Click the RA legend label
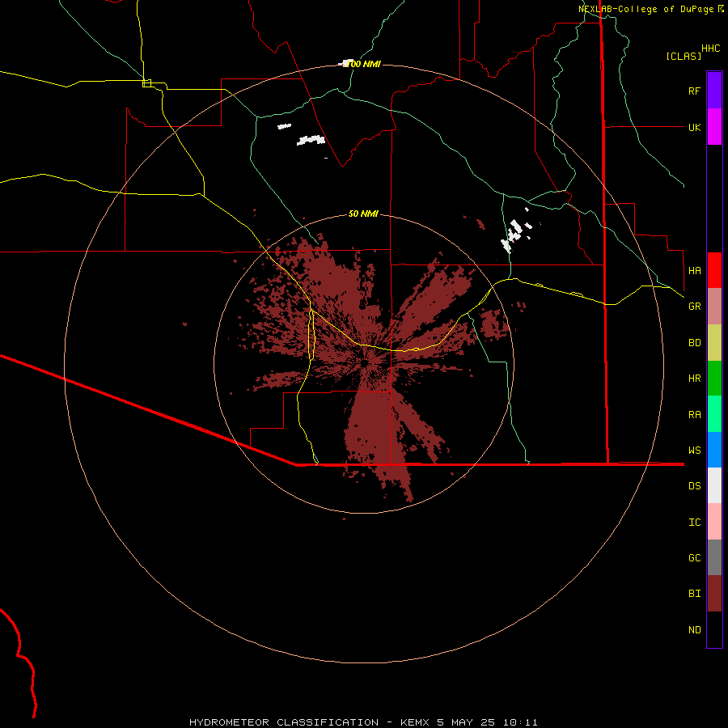728x728 pixels. click(x=694, y=415)
